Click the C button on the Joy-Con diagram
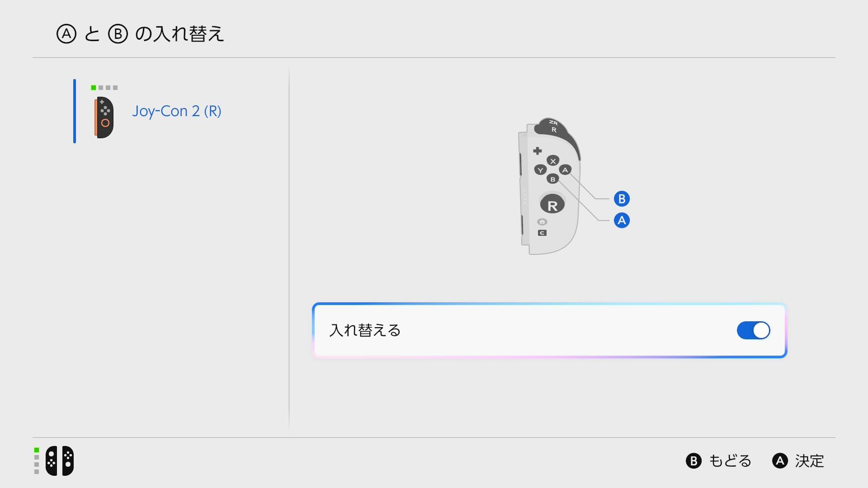The width and height of the screenshot is (868, 488). 542,232
